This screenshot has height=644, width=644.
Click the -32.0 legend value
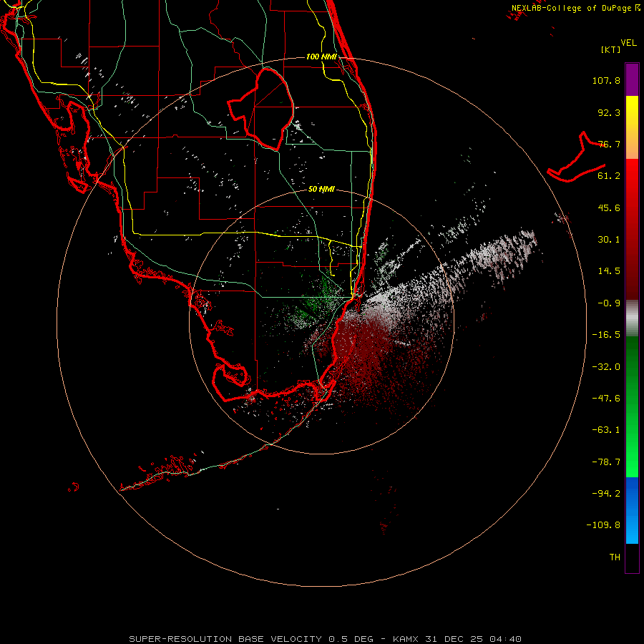click(x=606, y=367)
